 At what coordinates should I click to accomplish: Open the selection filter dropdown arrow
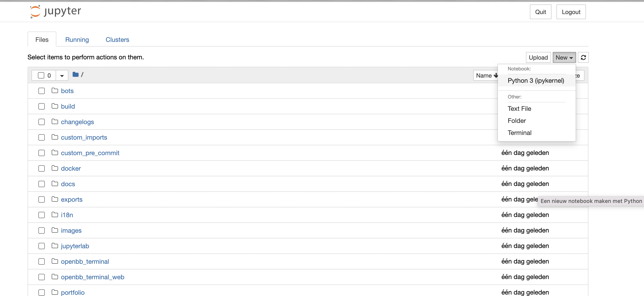pyautogui.click(x=61, y=75)
